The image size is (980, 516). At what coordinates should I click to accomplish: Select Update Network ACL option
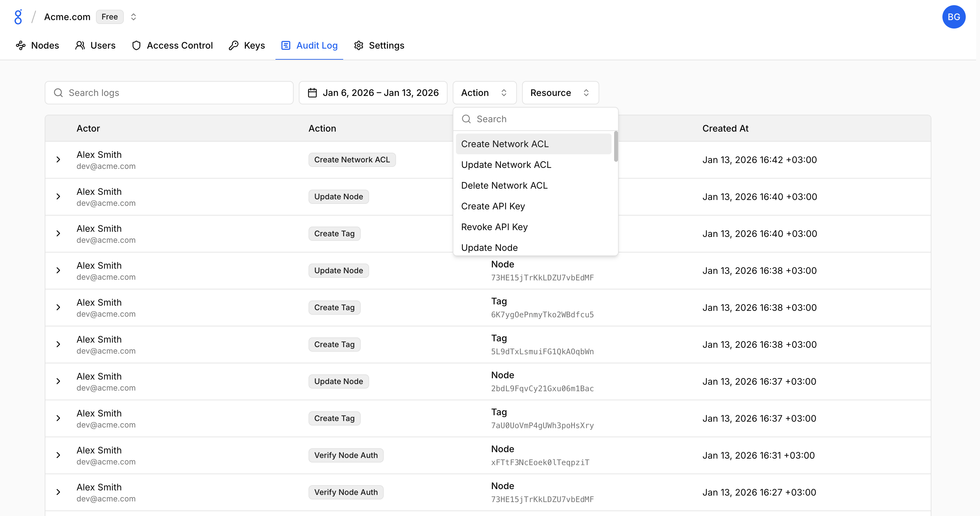click(506, 165)
